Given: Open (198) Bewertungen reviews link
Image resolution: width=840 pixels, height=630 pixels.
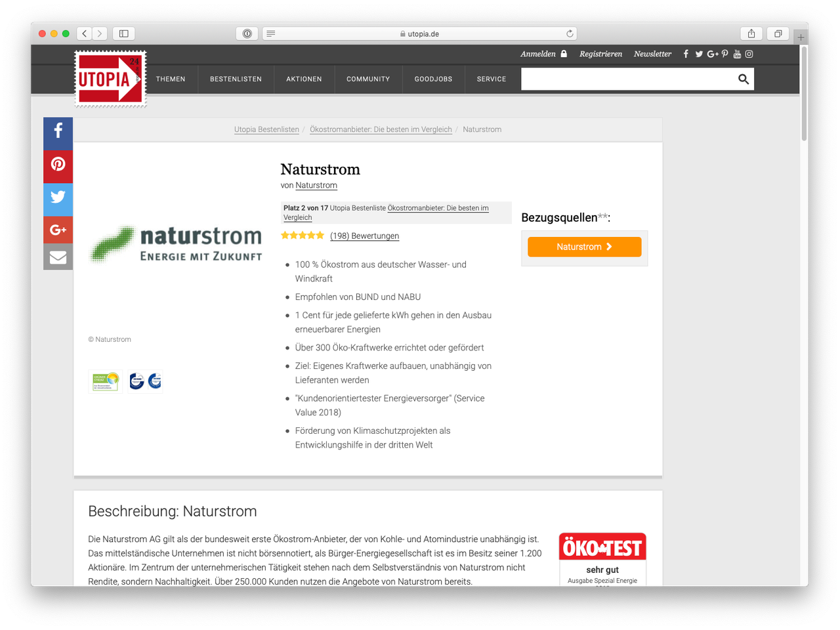Looking at the screenshot, I should pos(364,236).
